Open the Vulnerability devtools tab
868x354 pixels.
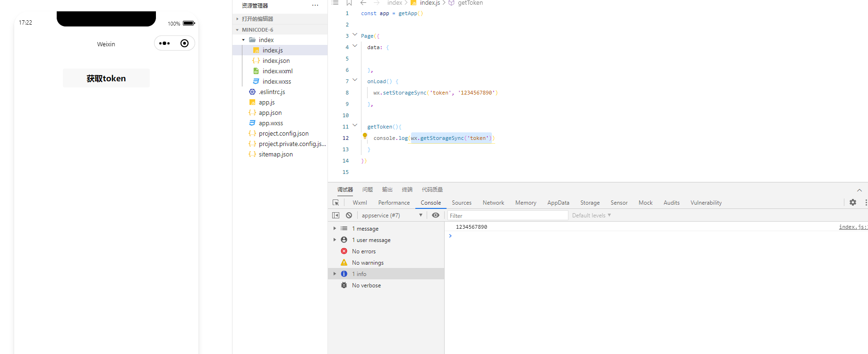point(706,203)
